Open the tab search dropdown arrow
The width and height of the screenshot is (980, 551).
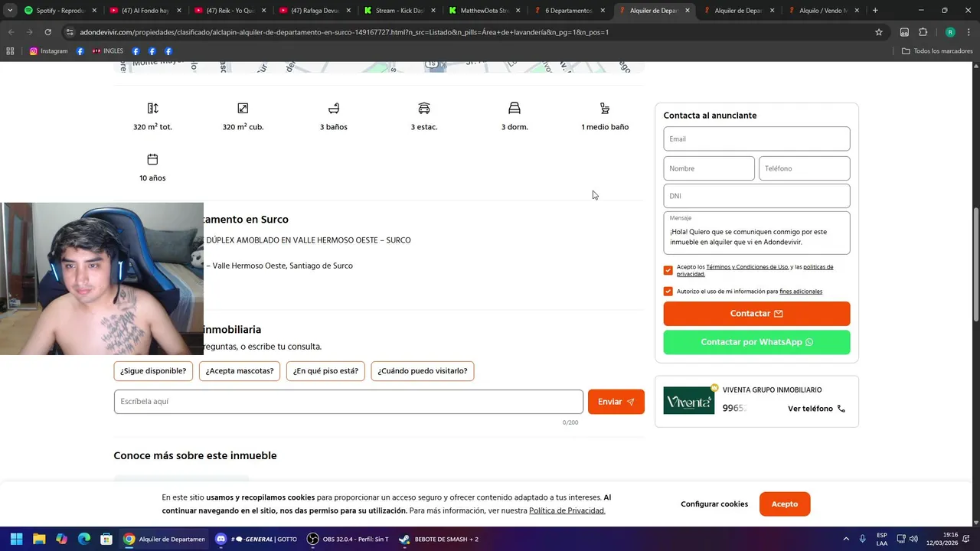(10, 11)
